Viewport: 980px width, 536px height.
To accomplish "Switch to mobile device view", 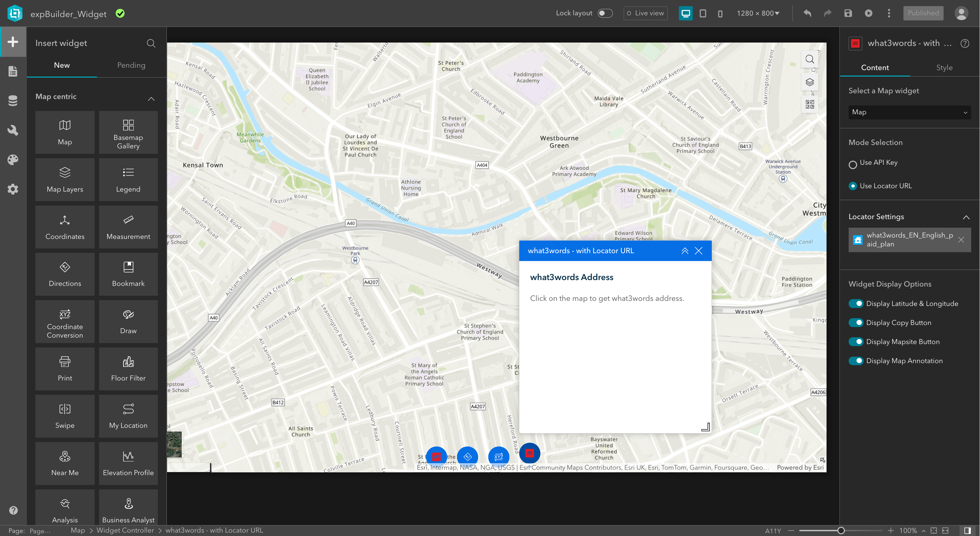I will point(720,13).
